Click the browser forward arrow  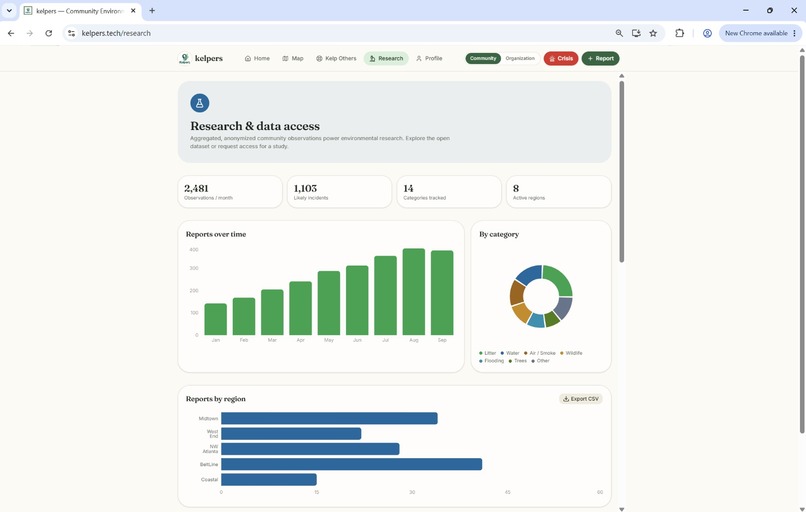tap(30, 33)
